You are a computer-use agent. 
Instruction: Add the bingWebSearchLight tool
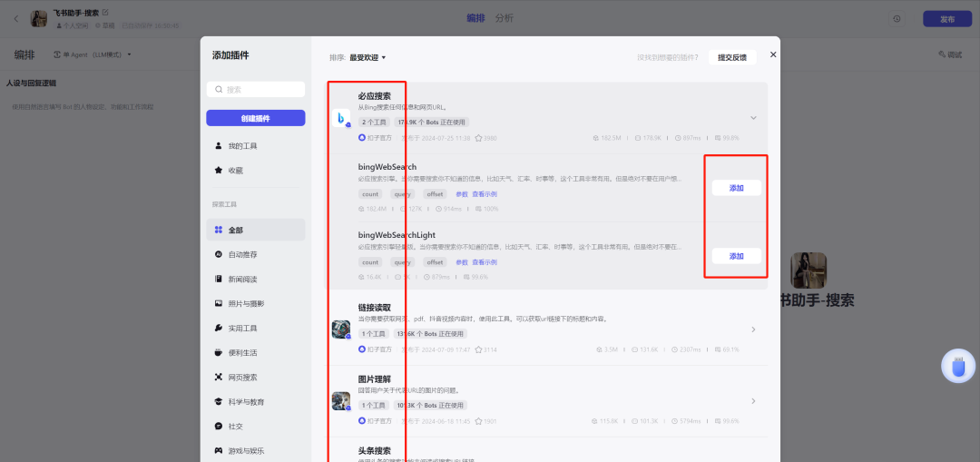pos(736,256)
